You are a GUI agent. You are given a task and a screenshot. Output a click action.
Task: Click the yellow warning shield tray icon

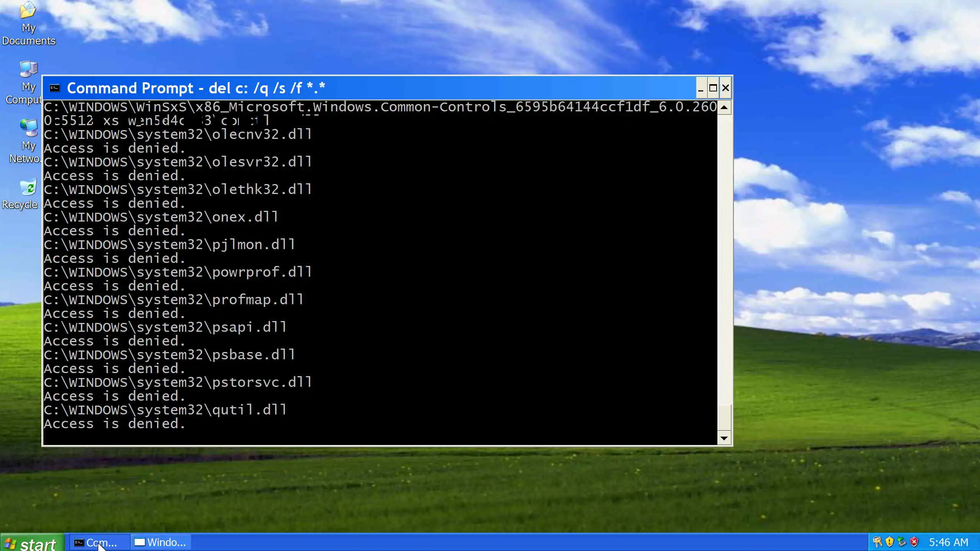[890, 542]
